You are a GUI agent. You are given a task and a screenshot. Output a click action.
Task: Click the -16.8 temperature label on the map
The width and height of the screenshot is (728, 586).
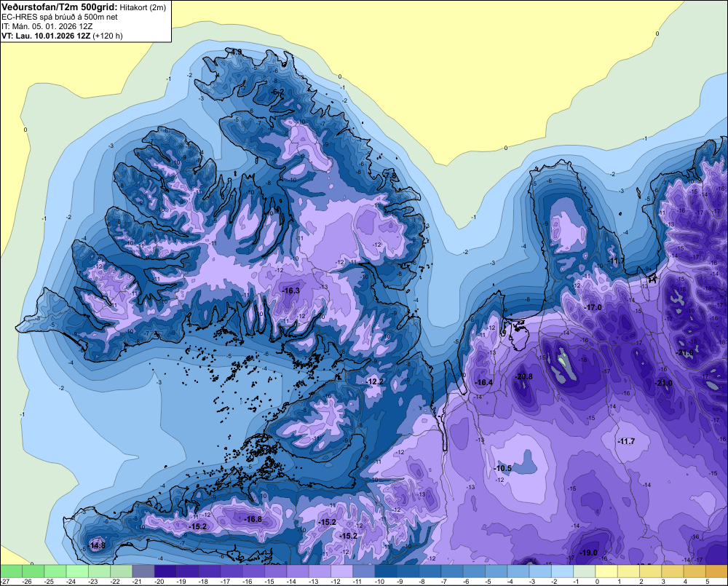tap(253, 519)
